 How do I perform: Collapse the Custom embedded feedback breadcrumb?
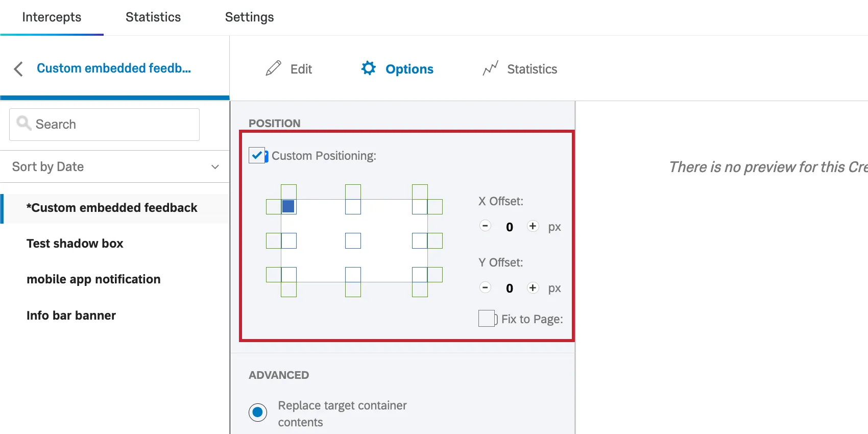tap(114, 68)
